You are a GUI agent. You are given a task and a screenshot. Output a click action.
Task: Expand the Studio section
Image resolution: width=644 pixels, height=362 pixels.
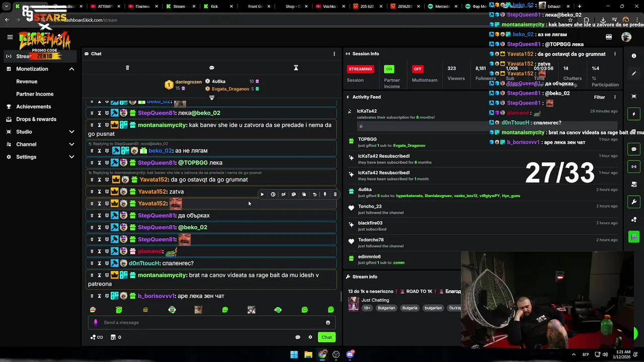[x=71, y=132]
